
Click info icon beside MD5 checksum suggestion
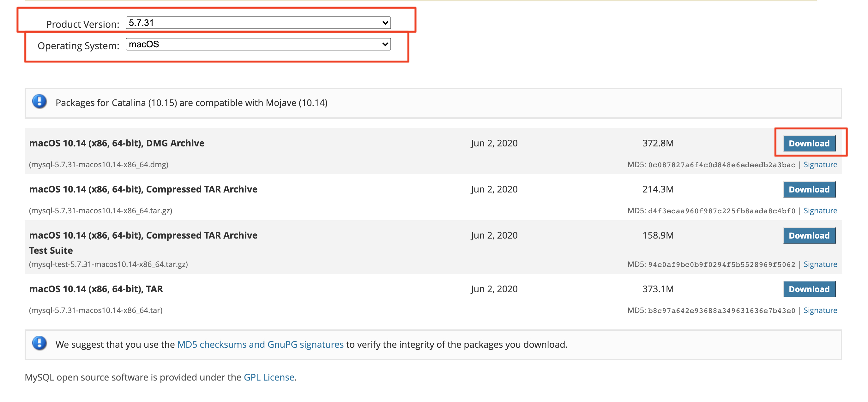point(39,343)
